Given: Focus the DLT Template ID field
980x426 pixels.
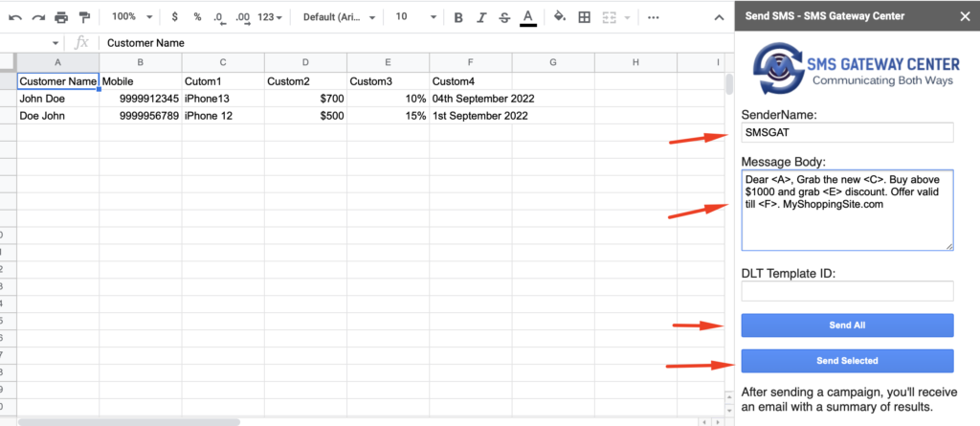Looking at the screenshot, I should click(847, 291).
